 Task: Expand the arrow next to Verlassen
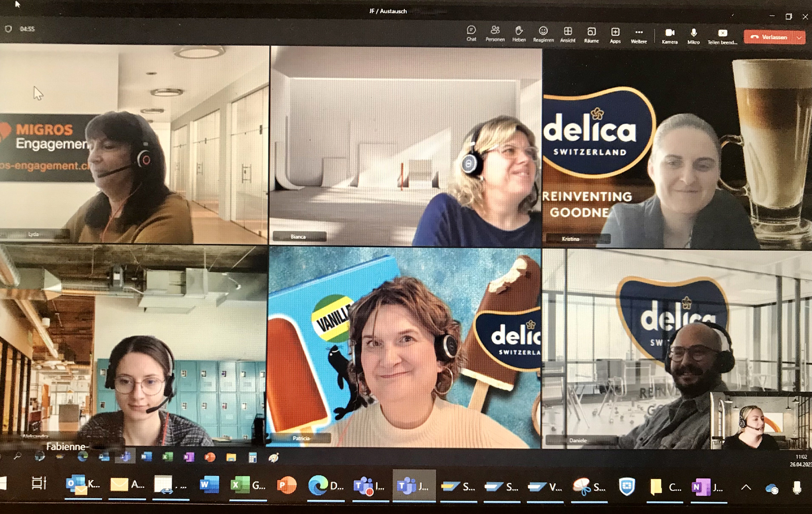click(799, 38)
